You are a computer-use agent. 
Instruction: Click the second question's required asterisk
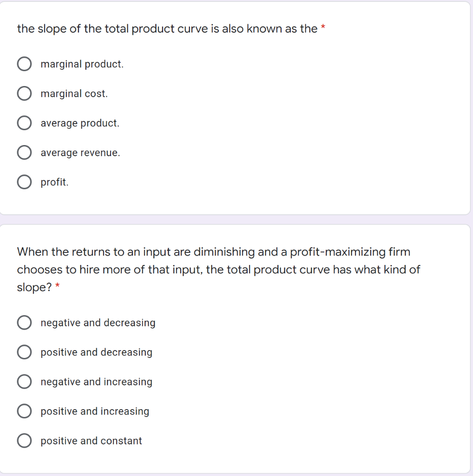(58, 284)
